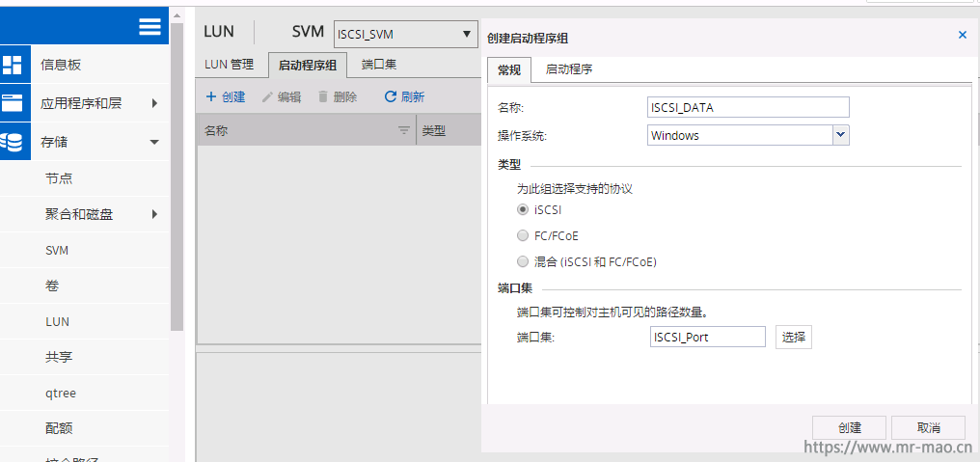Expand the 应用程序和层 submenu arrow

click(154, 104)
